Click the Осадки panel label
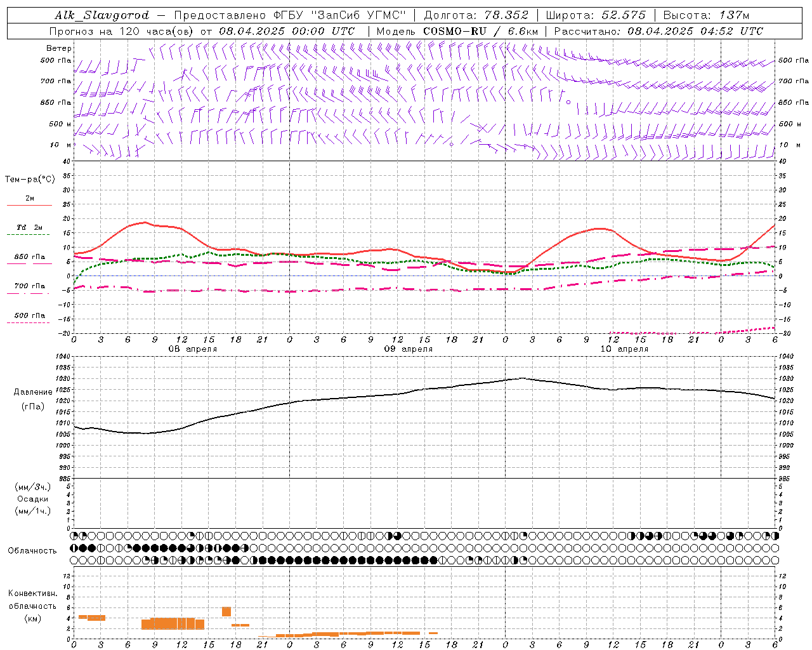Screen dimensions: 812x650 pyautogui.click(x=32, y=499)
